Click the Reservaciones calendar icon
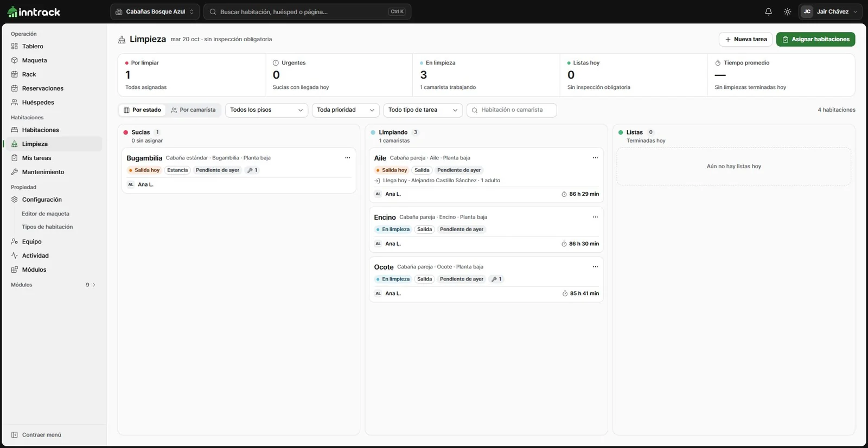868x448 pixels. 15,88
